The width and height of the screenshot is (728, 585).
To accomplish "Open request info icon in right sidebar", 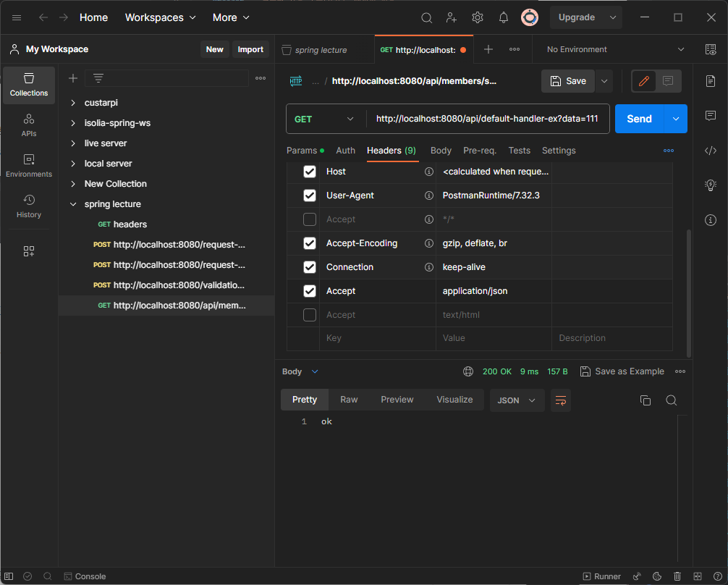I will (711, 220).
